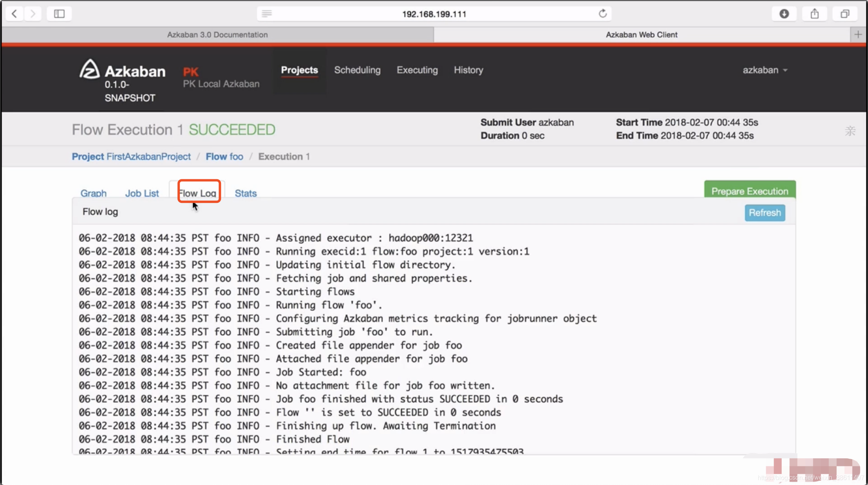
Task: Open the downloads icon in toolbar
Action: point(784,14)
